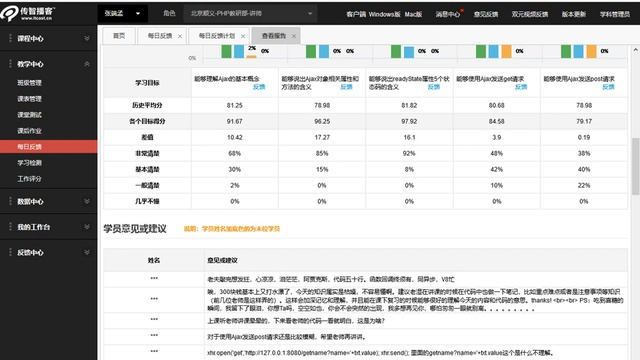The image size is (640, 360).
Task: Click the scroll-up arrow of the page scrollbar
Action: pyautogui.click(x=636, y=50)
